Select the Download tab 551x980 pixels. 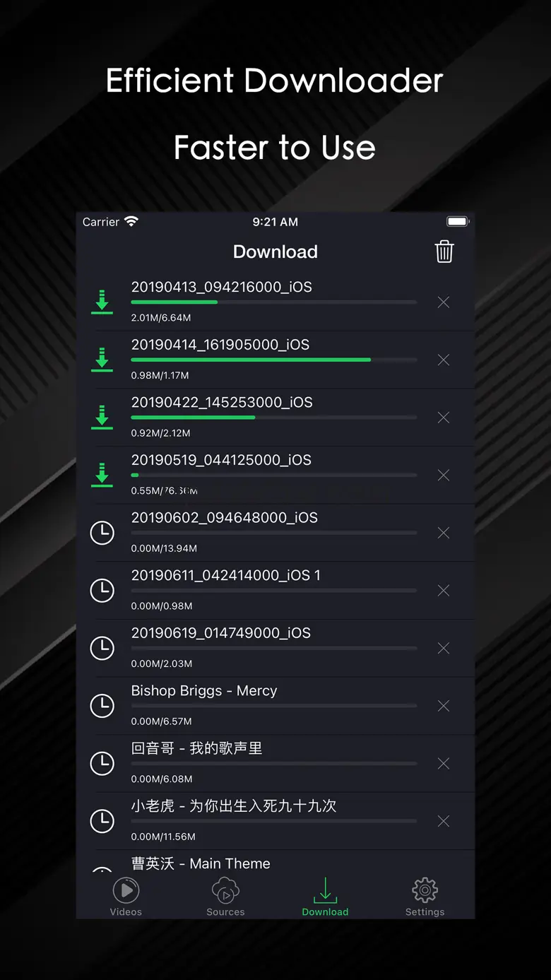(x=325, y=897)
